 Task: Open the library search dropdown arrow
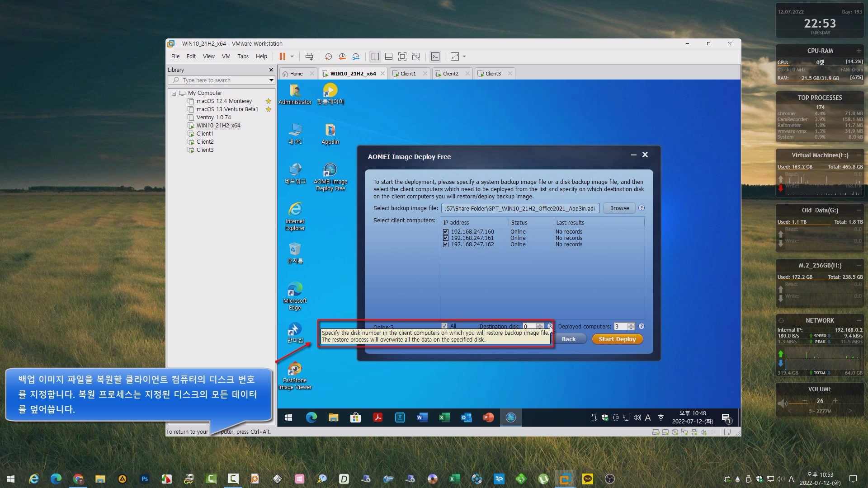271,80
